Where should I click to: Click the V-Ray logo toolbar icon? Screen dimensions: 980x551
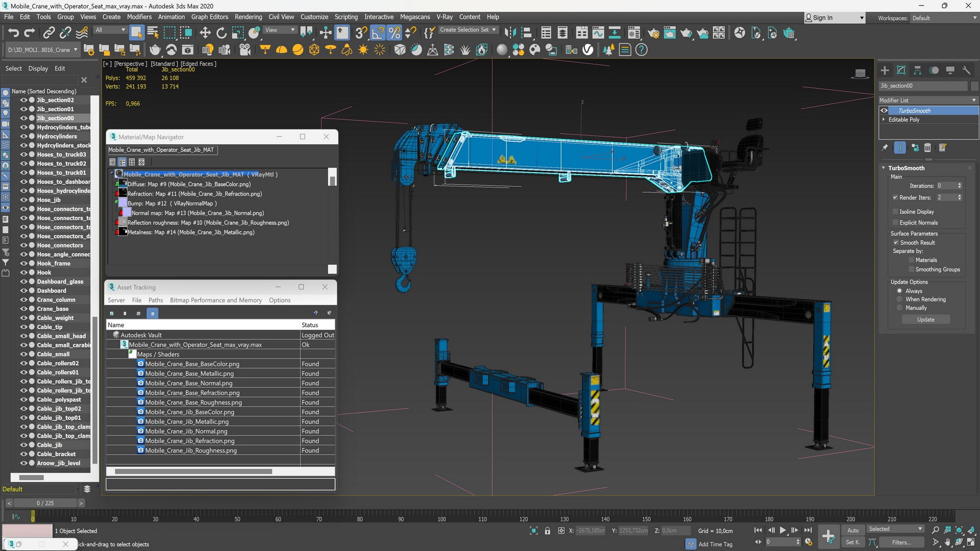click(x=588, y=49)
